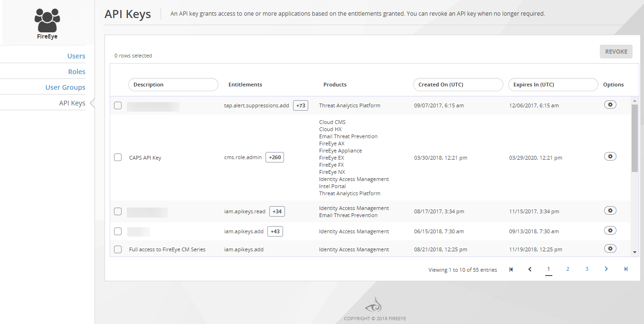Viewport: 644px width, 324px height.
Task: Click 08/21/2018, 12:25 pm created date
Action: coord(441,249)
